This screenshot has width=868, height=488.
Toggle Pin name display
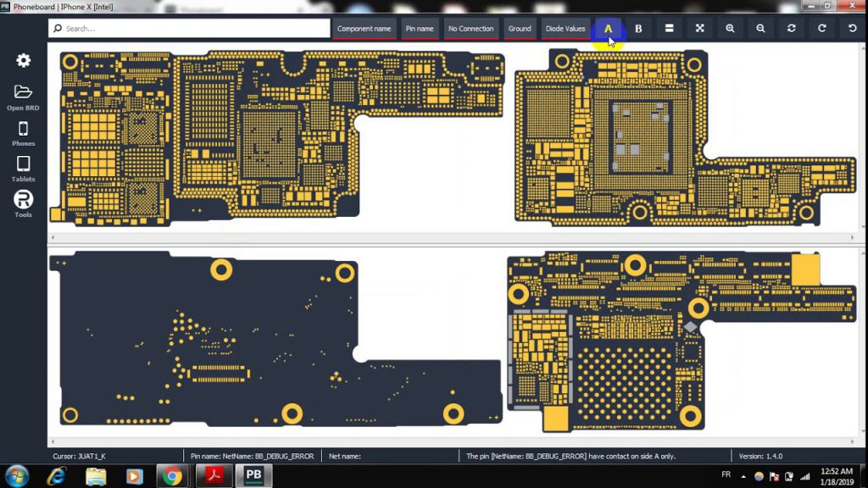coord(420,29)
